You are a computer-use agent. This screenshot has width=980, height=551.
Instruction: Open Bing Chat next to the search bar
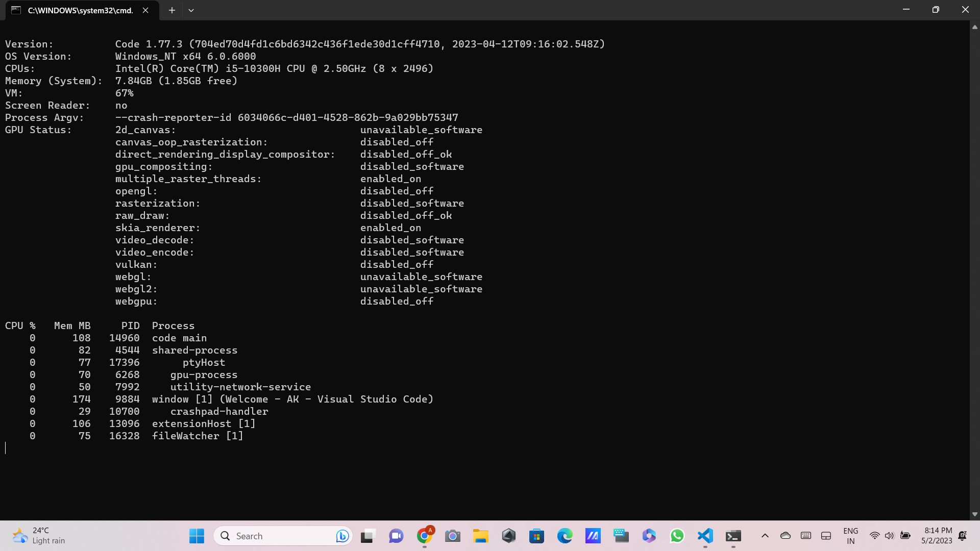pyautogui.click(x=341, y=536)
